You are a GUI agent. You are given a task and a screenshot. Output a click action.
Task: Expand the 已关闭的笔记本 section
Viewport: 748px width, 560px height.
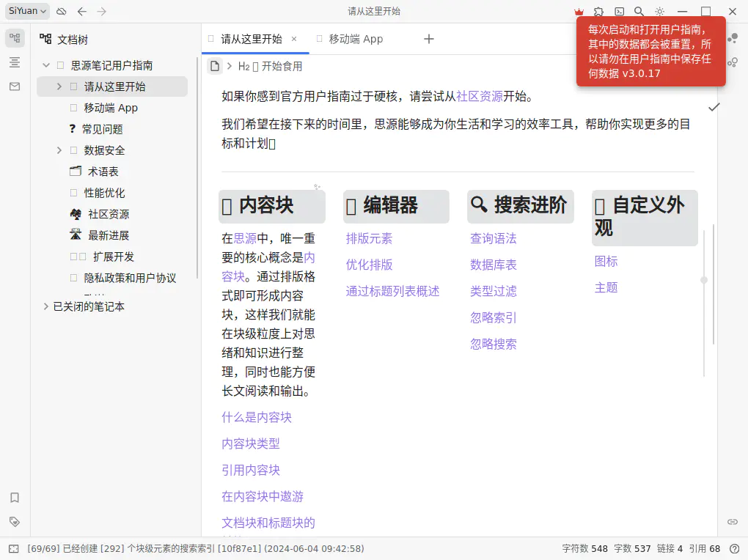(46, 306)
